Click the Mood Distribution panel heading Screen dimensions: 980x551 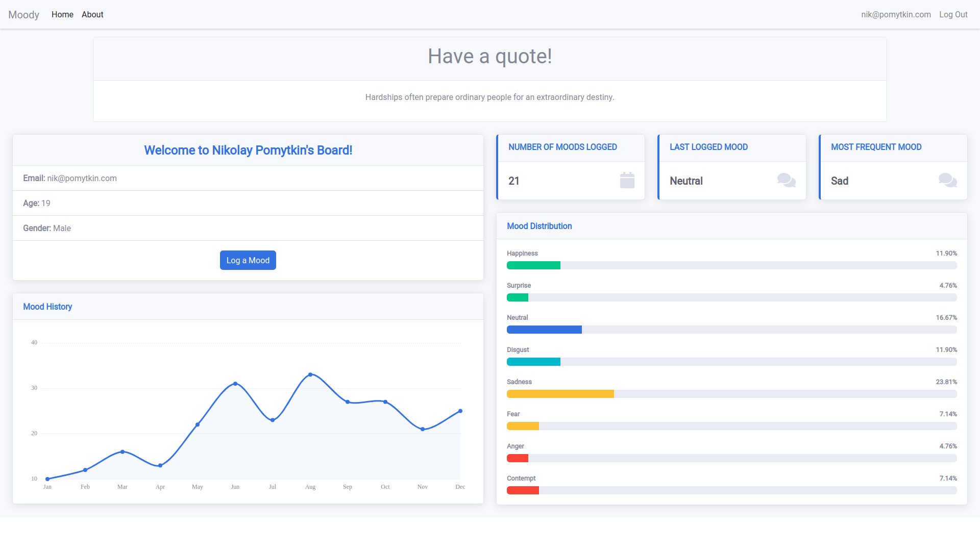(539, 226)
